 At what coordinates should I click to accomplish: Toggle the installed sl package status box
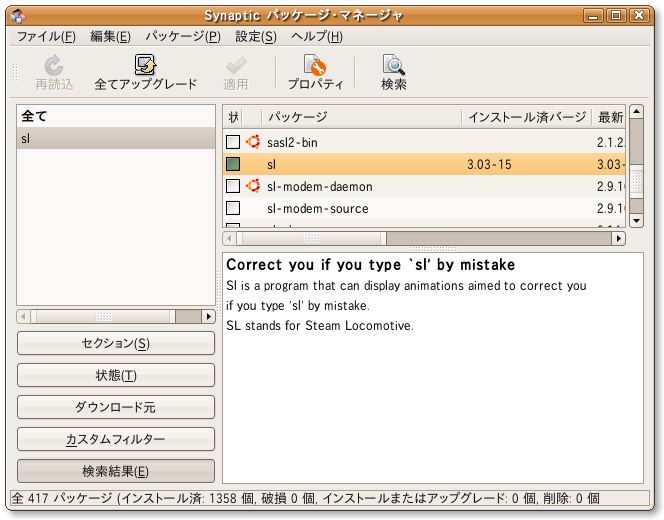pos(233,164)
